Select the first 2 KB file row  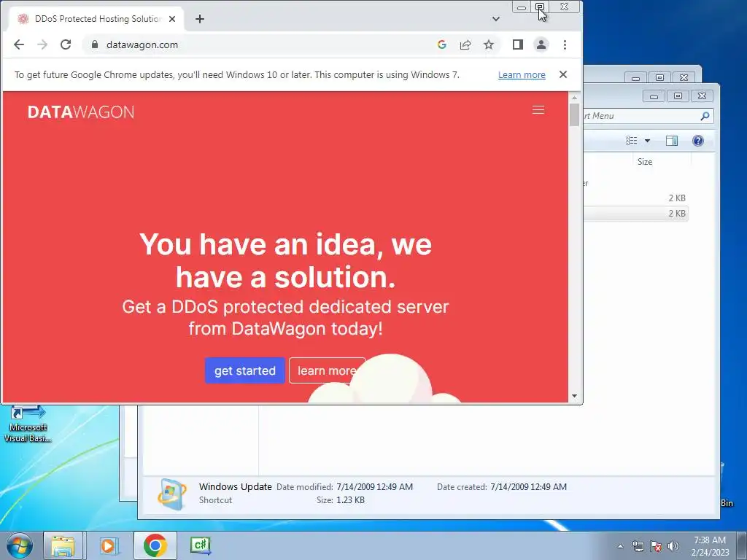point(635,198)
